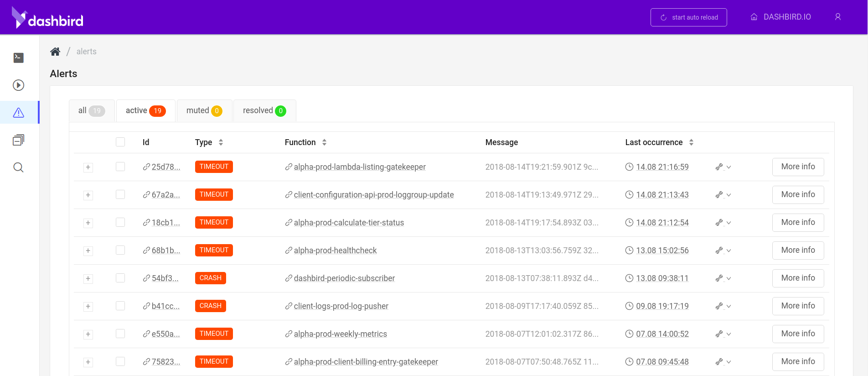868x376 pixels.
Task: Click the play circle sidebar icon
Action: coord(19,85)
